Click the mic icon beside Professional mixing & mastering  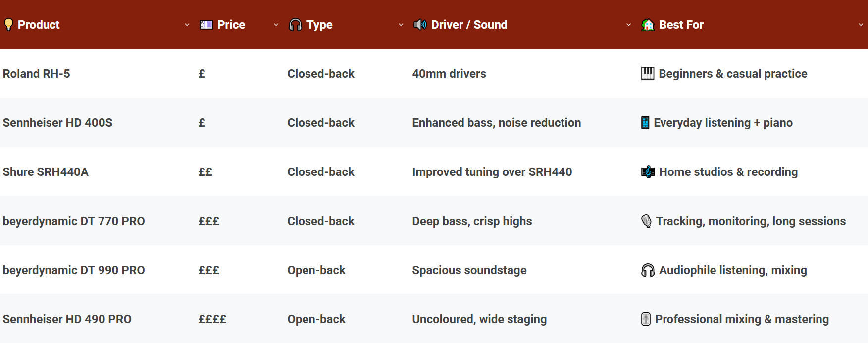[x=645, y=319]
